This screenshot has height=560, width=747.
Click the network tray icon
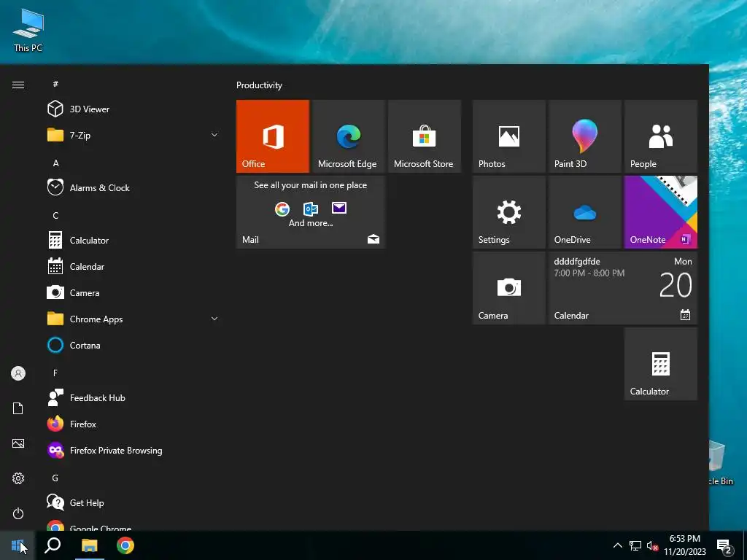pyautogui.click(x=635, y=545)
